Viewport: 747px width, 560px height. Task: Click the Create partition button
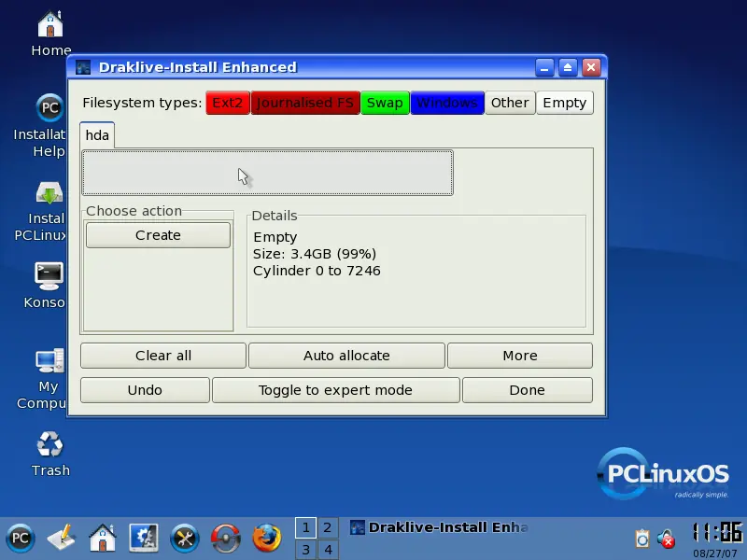point(158,235)
